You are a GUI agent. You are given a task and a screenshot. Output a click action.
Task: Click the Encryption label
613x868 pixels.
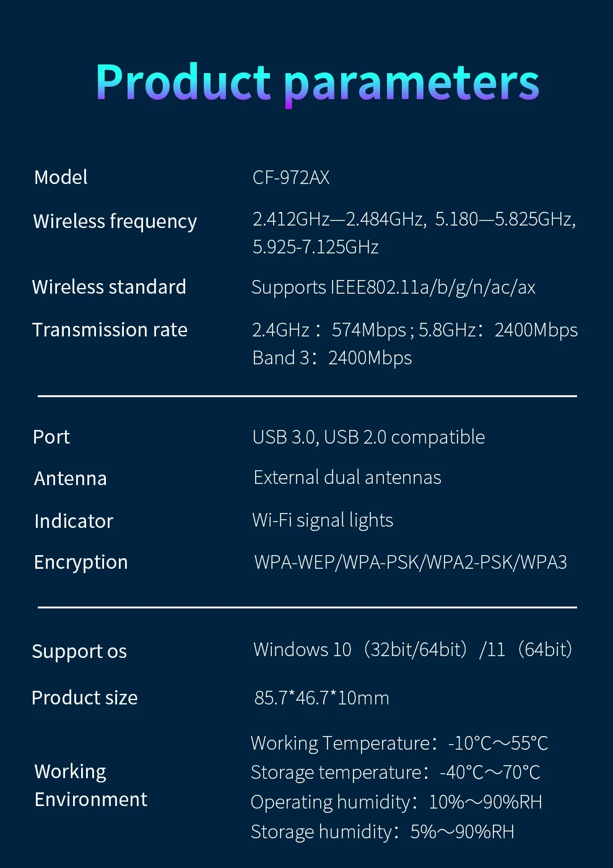click(x=81, y=562)
